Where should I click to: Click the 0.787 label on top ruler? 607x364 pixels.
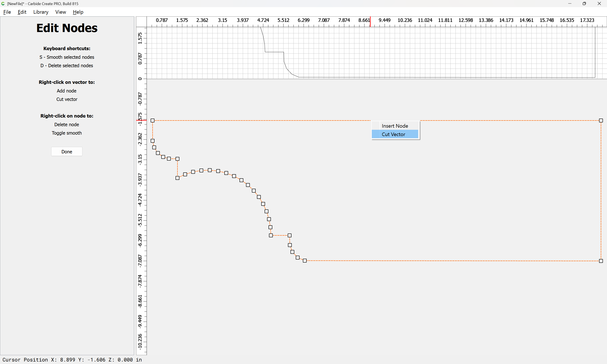162,20
